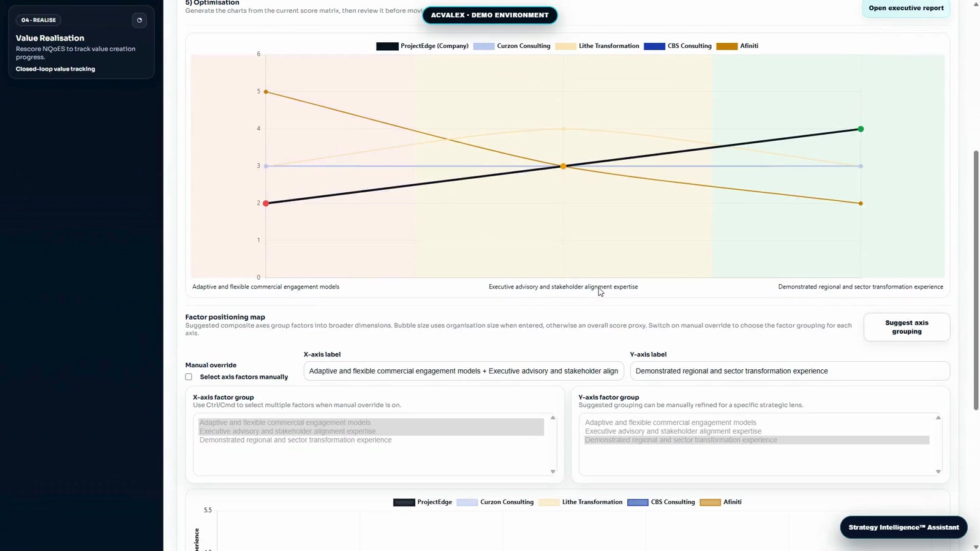The width and height of the screenshot is (980, 551).
Task: Click the Y-axis label input field
Action: coord(790,371)
